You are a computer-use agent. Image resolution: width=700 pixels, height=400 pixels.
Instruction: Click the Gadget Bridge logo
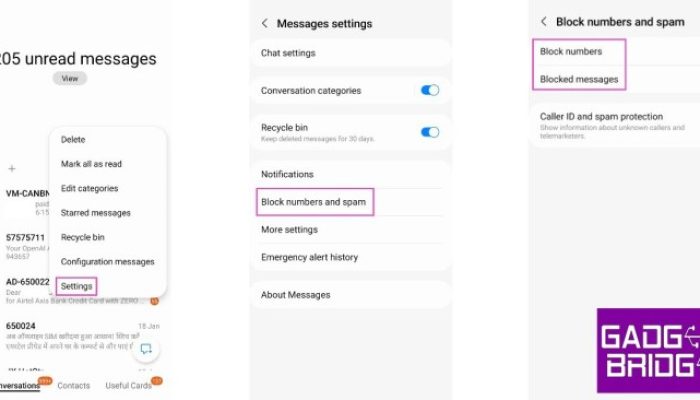(648, 350)
